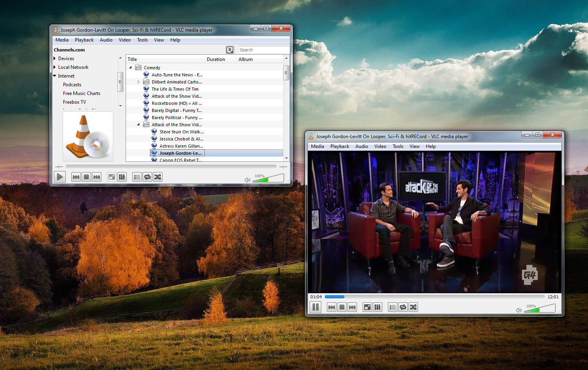Screen dimensions: 588x370
Task: Open extended settings in the playlist window
Action: (122, 177)
